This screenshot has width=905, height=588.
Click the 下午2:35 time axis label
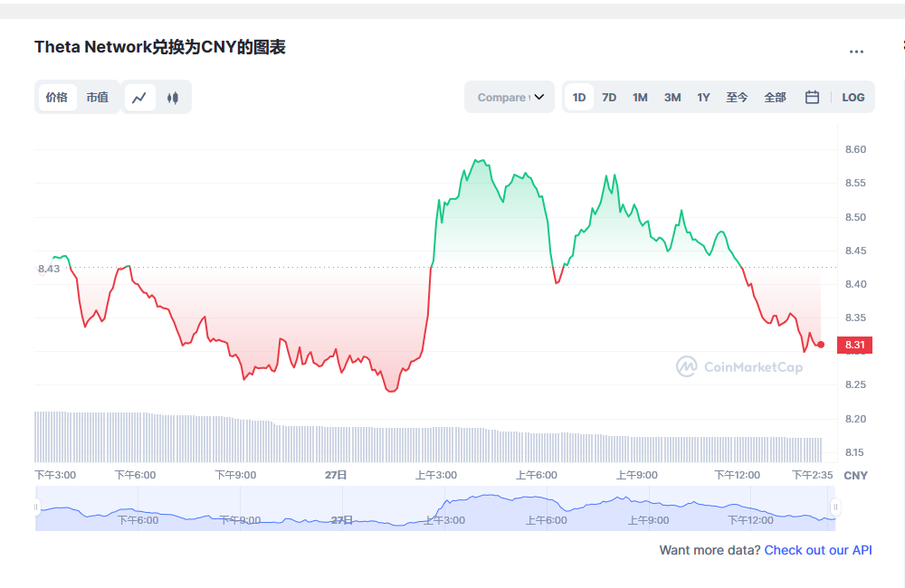click(x=813, y=476)
